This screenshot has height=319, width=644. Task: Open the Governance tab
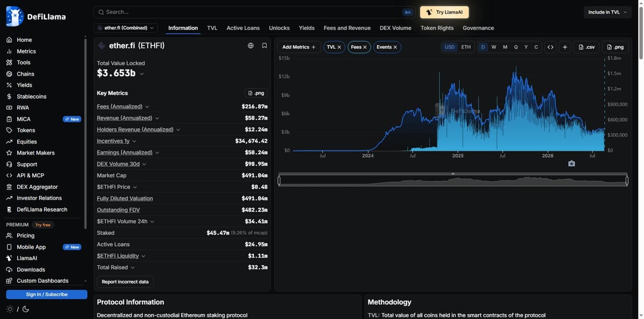click(x=478, y=28)
